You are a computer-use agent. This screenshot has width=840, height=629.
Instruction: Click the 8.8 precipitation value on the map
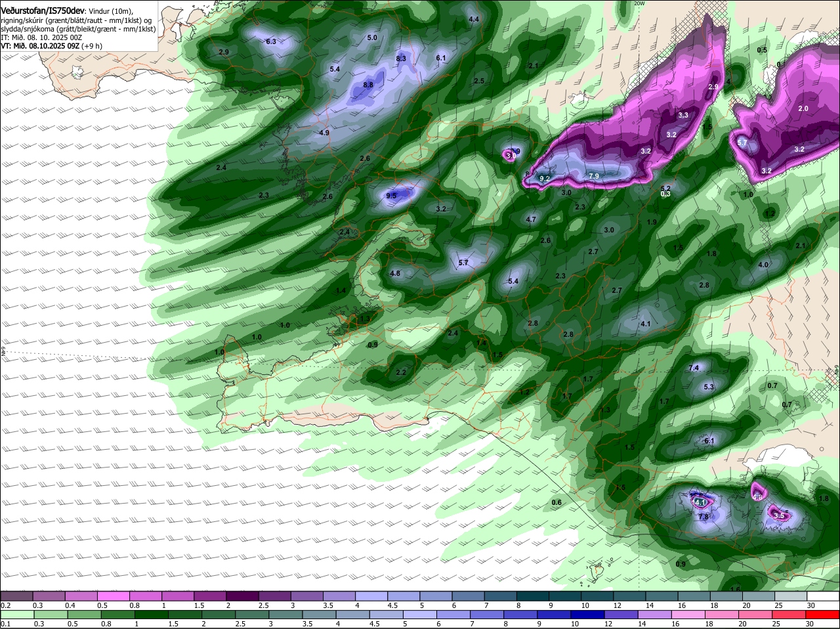click(x=368, y=85)
